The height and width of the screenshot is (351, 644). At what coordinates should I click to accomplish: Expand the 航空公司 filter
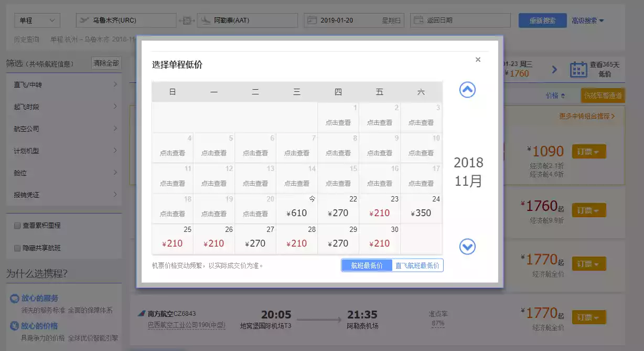[x=65, y=129]
